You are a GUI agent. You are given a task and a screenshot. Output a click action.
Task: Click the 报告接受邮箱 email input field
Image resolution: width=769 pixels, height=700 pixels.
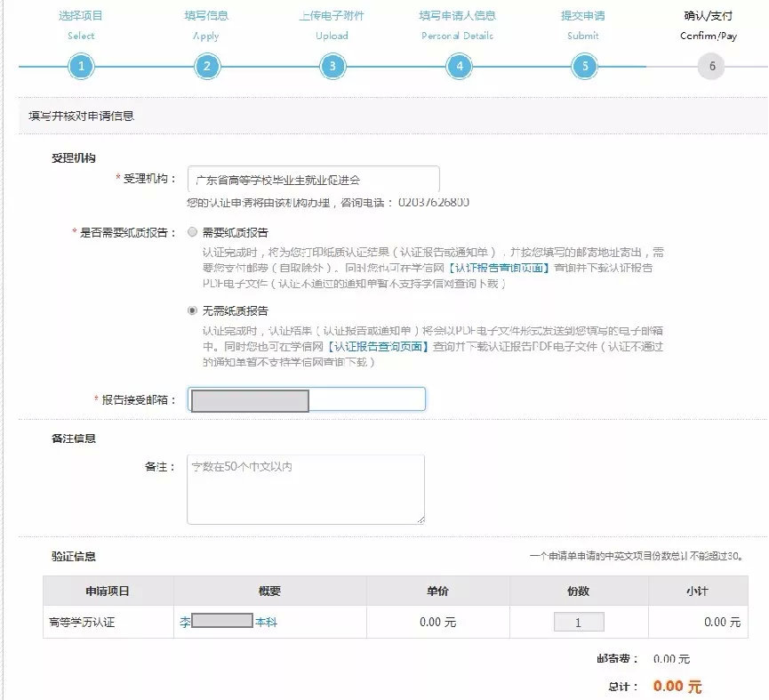(x=307, y=398)
